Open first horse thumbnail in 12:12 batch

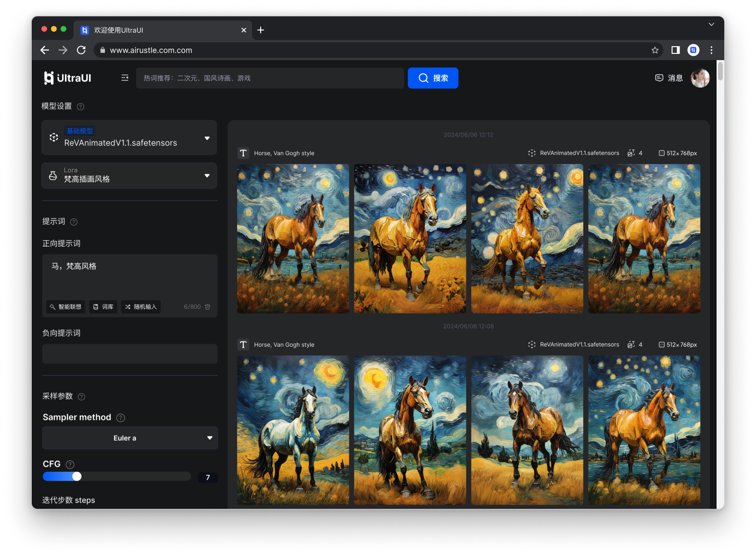point(293,239)
